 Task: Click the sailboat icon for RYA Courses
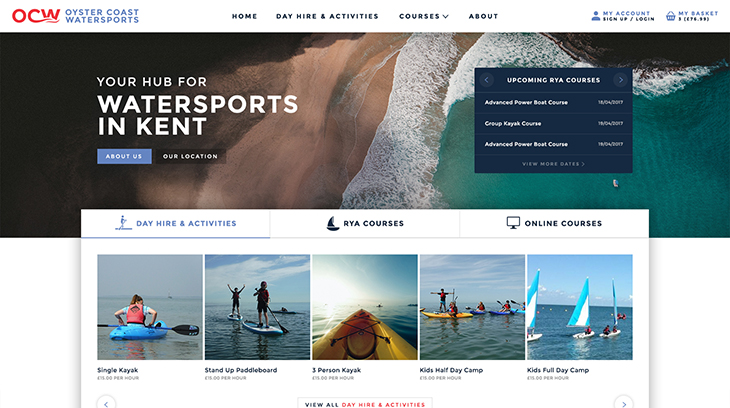pos(332,224)
